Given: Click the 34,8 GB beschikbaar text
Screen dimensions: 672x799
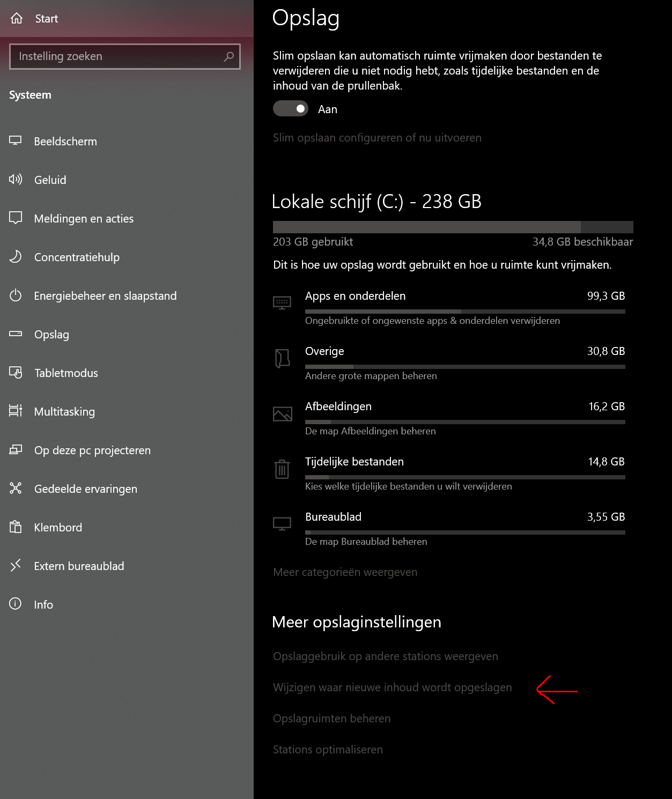Looking at the screenshot, I should pyautogui.click(x=582, y=242).
